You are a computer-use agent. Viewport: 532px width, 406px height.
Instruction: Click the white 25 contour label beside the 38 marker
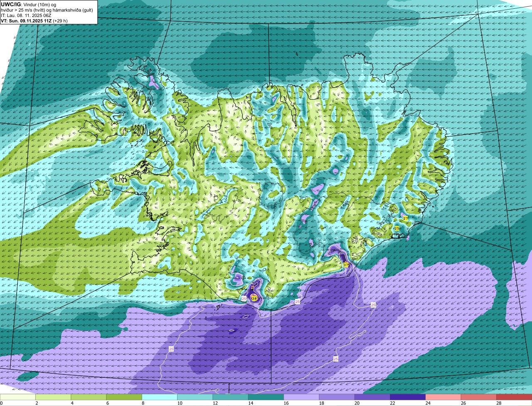coord(244,298)
